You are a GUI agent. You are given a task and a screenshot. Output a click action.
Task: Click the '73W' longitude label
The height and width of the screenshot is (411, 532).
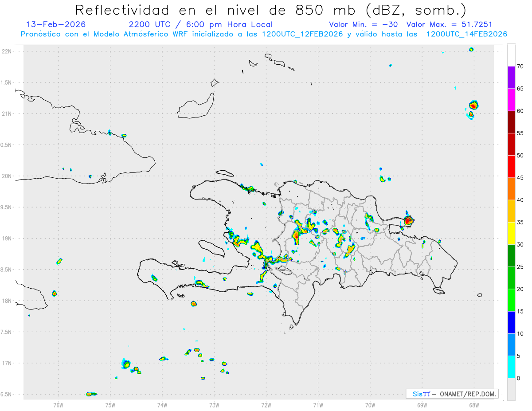click(x=214, y=405)
